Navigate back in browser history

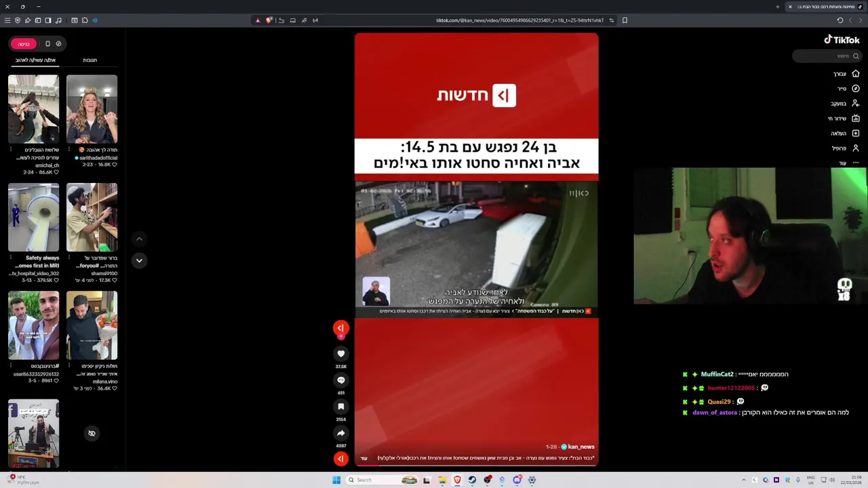tap(861, 20)
